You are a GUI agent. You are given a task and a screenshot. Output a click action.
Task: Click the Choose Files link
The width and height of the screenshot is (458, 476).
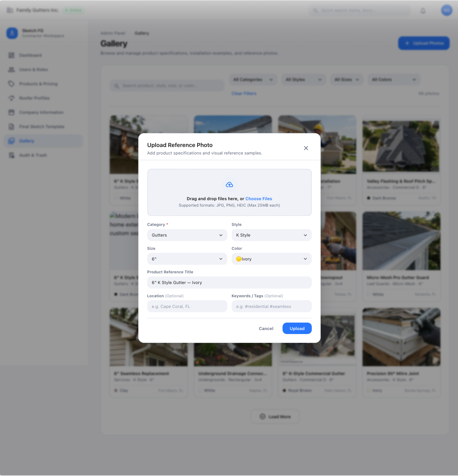point(259,199)
